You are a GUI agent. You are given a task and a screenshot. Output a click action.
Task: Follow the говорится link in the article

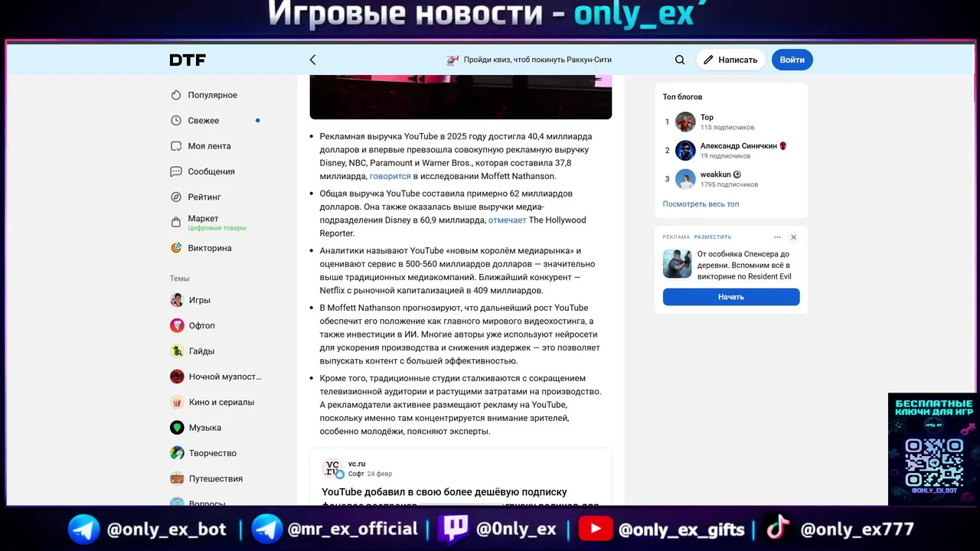pos(390,176)
